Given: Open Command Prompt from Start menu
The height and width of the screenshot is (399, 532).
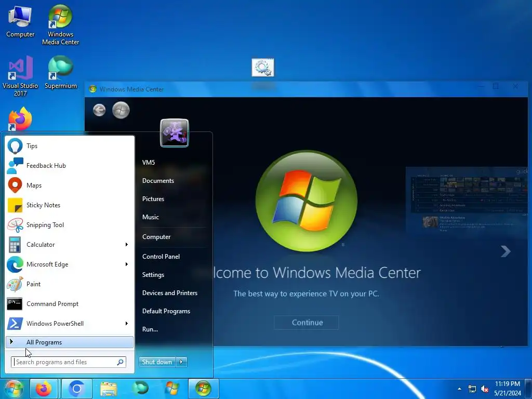Looking at the screenshot, I should pyautogui.click(x=15, y=303).
